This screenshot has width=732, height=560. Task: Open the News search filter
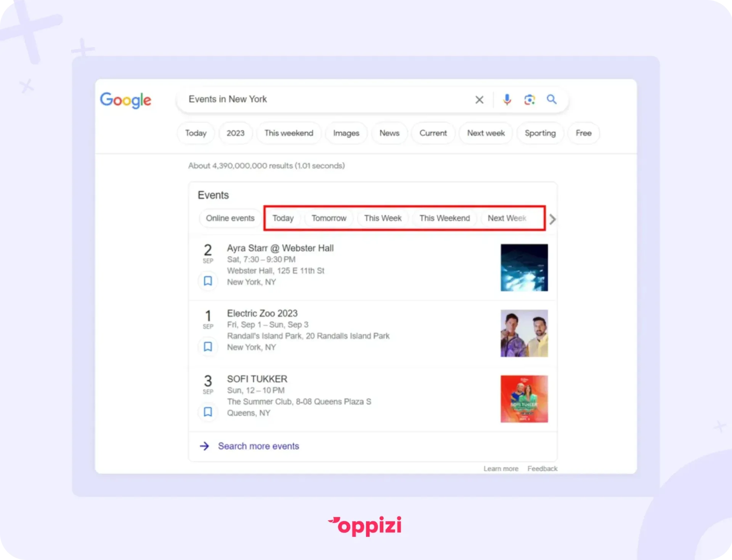pyautogui.click(x=389, y=133)
